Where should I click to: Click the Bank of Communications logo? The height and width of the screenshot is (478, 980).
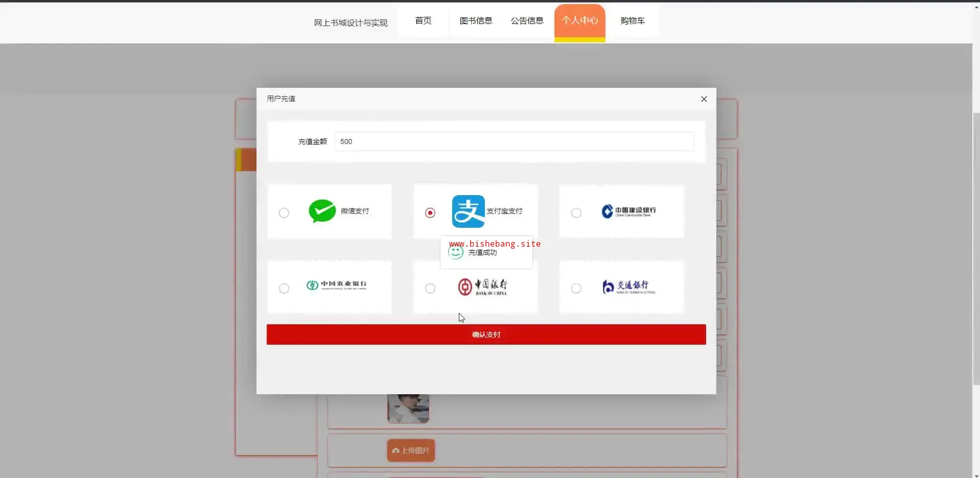(628, 287)
